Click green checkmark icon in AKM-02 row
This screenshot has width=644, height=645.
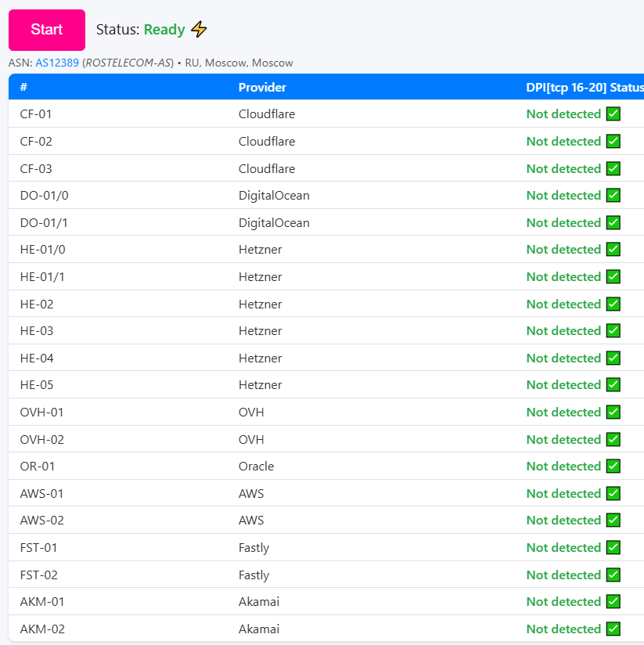pos(613,629)
